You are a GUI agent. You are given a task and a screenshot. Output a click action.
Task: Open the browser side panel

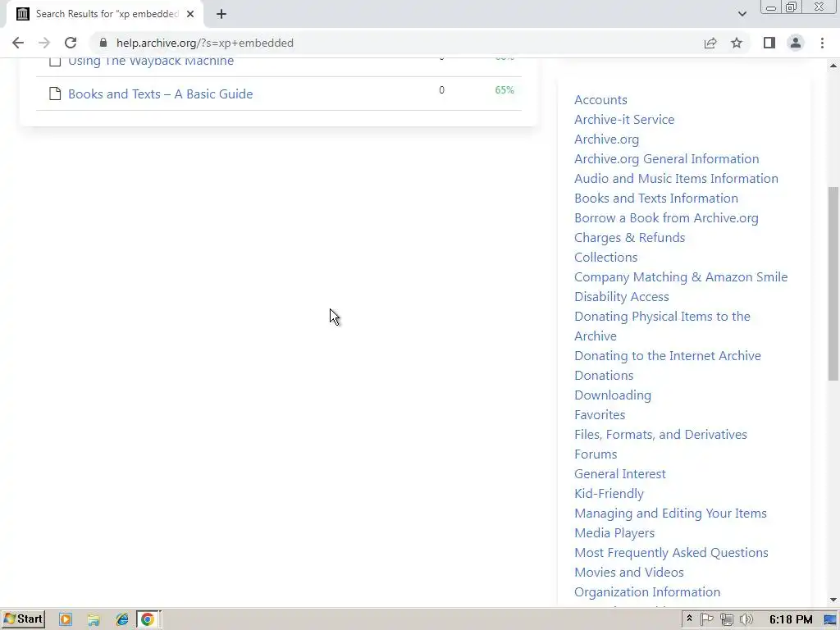tap(769, 43)
